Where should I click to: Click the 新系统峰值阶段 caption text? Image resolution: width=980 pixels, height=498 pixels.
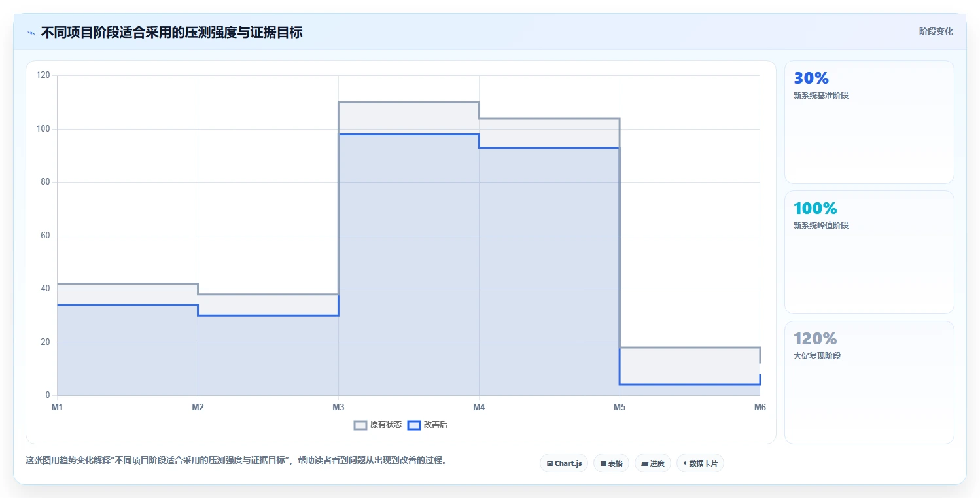[x=821, y=226]
